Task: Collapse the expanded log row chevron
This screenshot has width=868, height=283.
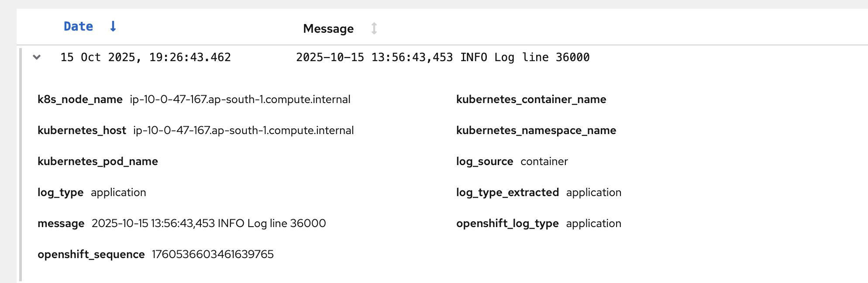Action: click(x=37, y=57)
